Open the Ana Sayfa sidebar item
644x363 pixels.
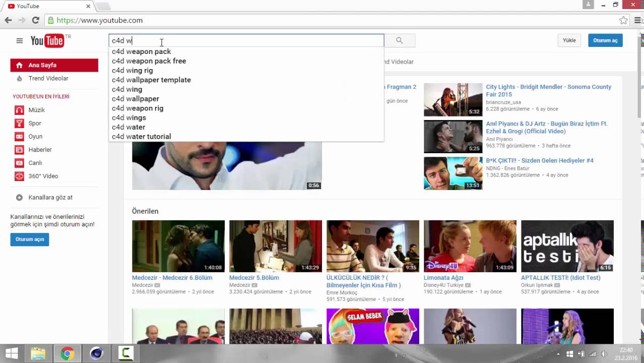[54, 65]
